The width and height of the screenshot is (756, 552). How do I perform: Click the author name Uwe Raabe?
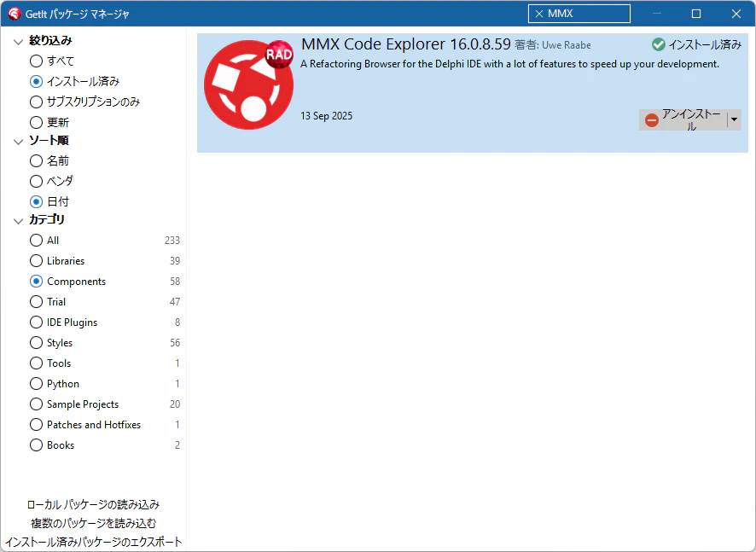(x=567, y=45)
